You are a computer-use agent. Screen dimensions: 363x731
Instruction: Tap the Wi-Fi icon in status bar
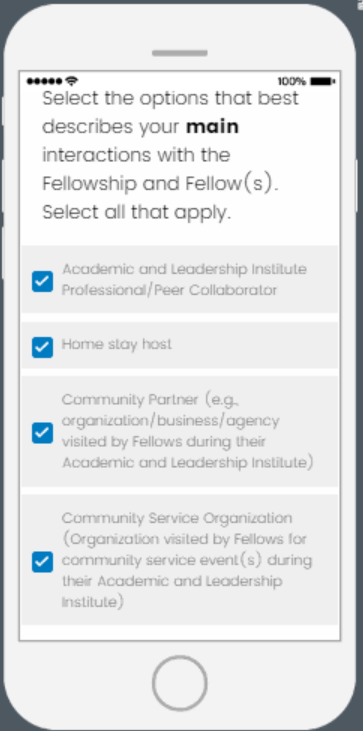[x=71, y=81]
